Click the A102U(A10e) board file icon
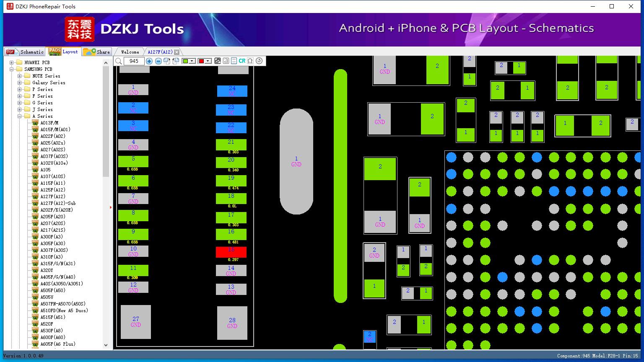 pyautogui.click(x=35, y=163)
